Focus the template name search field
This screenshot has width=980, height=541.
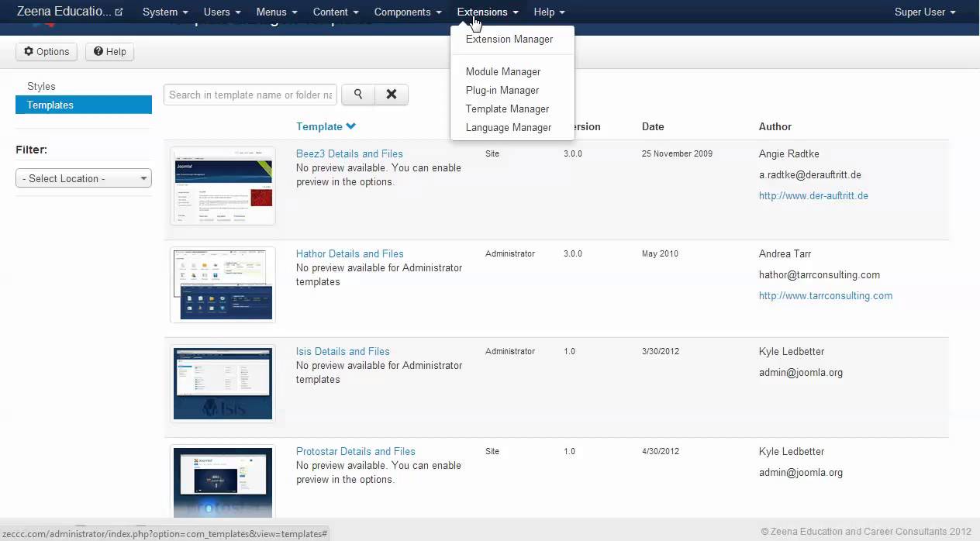[250, 95]
